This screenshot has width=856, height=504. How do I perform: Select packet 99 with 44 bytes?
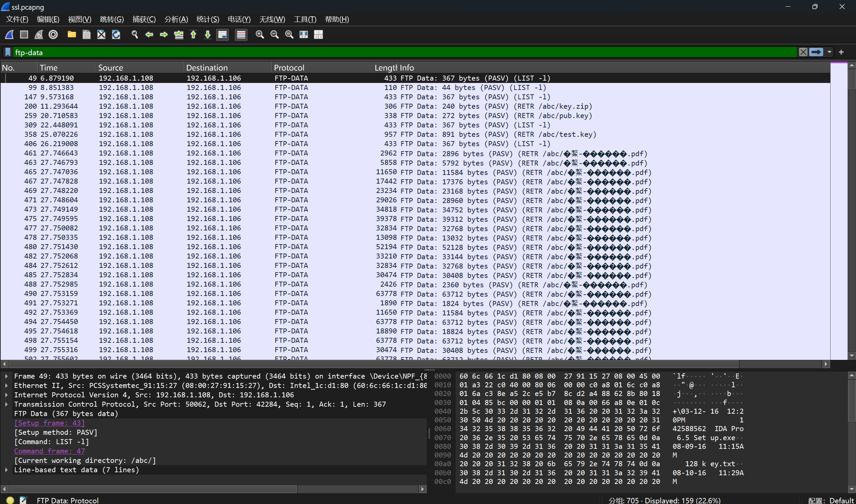[415, 88]
